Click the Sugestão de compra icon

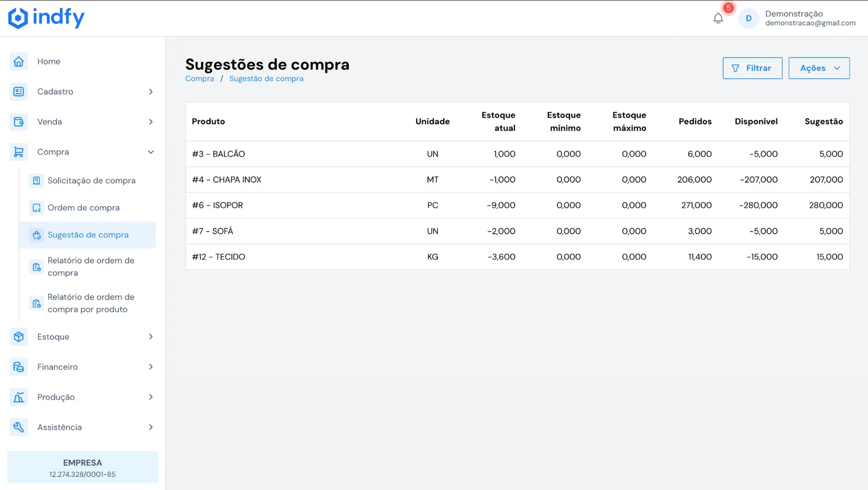(36, 235)
